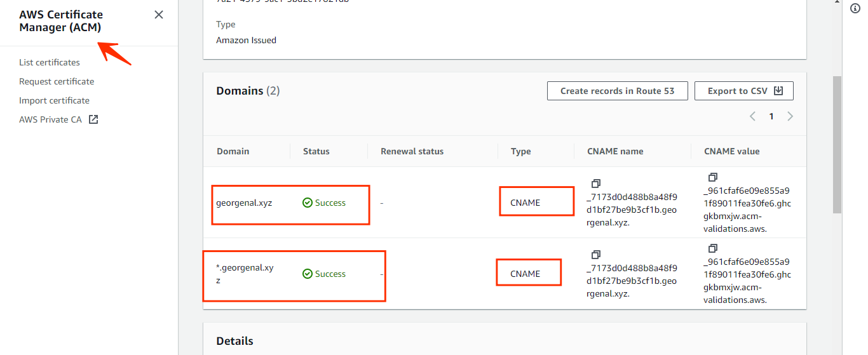Copy CNAME name for *.georgenal.xyz row
Image resolution: width=868 pixels, height=355 pixels.
tap(595, 255)
